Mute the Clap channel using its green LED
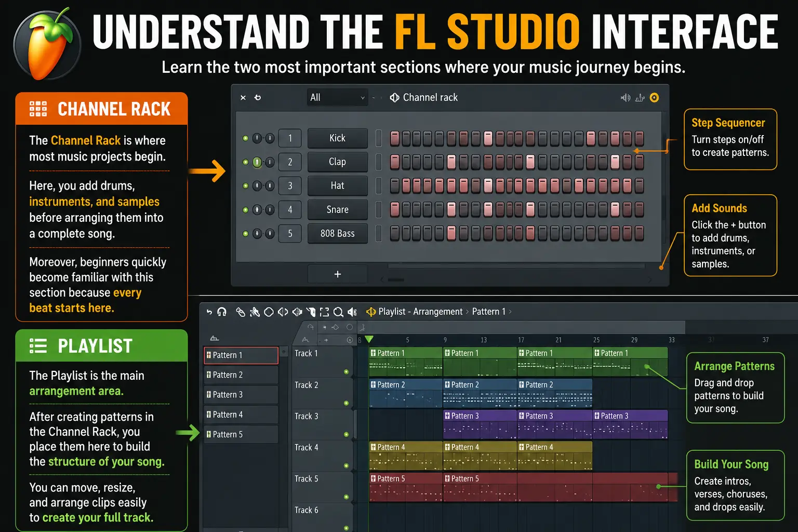 coord(245,162)
